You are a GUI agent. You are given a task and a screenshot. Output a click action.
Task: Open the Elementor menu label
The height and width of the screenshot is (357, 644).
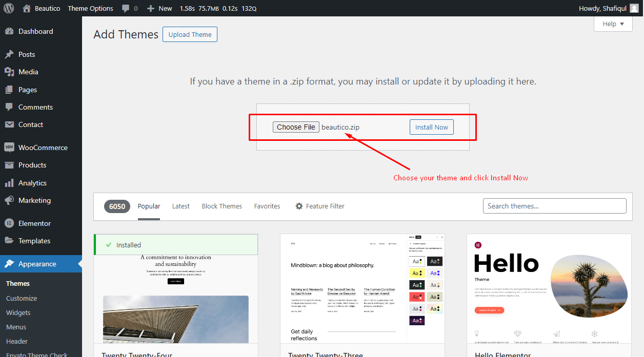pyautogui.click(x=34, y=223)
